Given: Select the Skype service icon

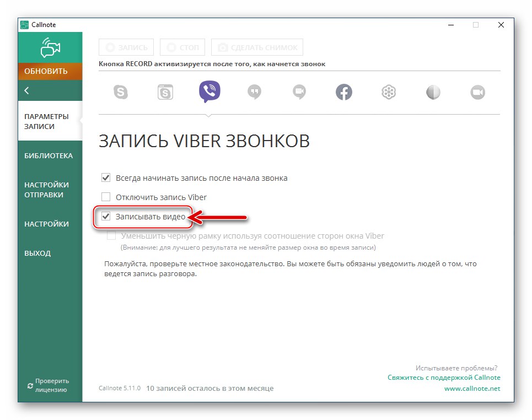Looking at the screenshot, I should (121, 92).
